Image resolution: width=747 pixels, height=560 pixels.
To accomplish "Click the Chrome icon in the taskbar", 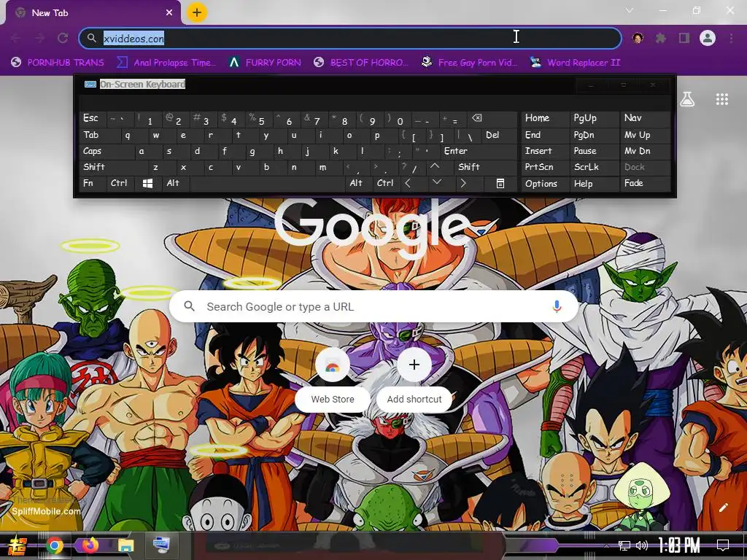I will (x=55, y=545).
